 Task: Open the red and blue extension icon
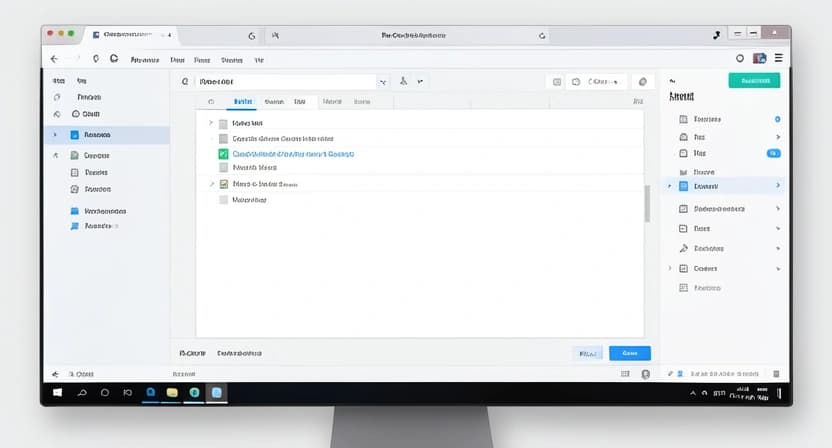[x=760, y=58]
